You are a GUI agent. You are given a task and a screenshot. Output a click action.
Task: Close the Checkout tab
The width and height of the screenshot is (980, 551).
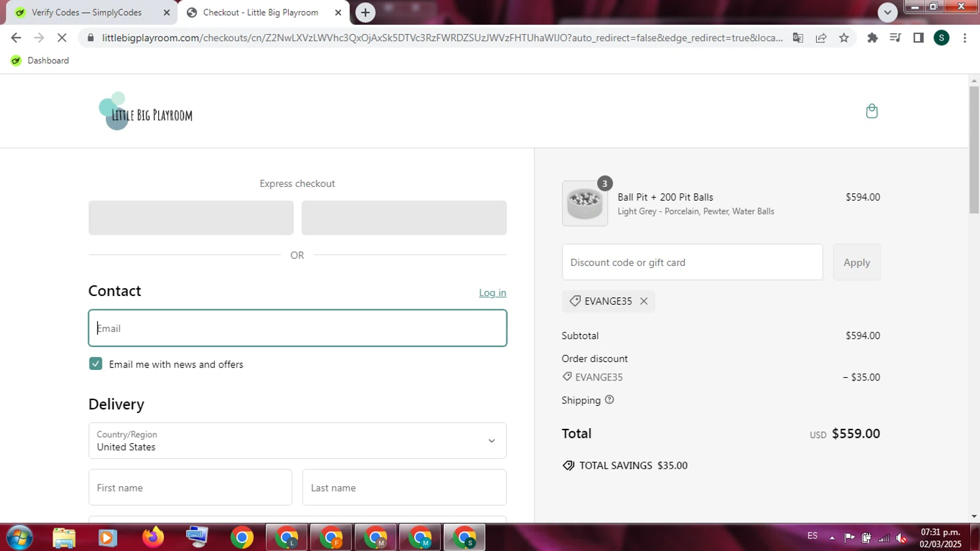coord(338,12)
